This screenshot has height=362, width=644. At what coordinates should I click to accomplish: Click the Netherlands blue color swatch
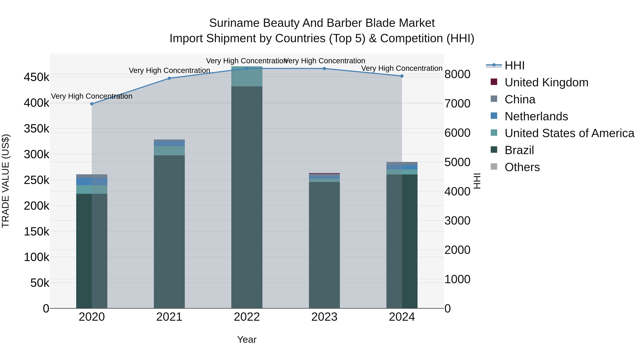click(x=494, y=116)
